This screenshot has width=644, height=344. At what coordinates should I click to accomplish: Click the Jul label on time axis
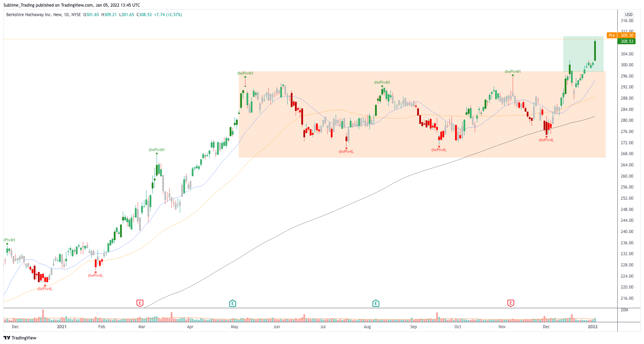click(323, 327)
